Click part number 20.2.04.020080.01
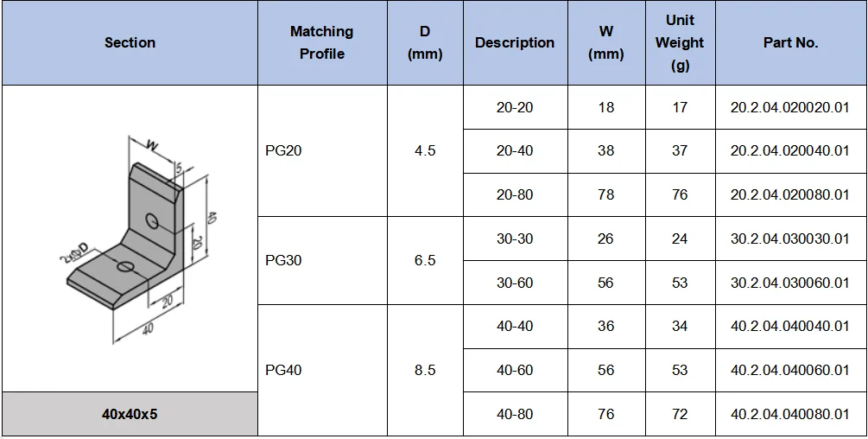This screenshot has height=439, width=868. (x=790, y=194)
